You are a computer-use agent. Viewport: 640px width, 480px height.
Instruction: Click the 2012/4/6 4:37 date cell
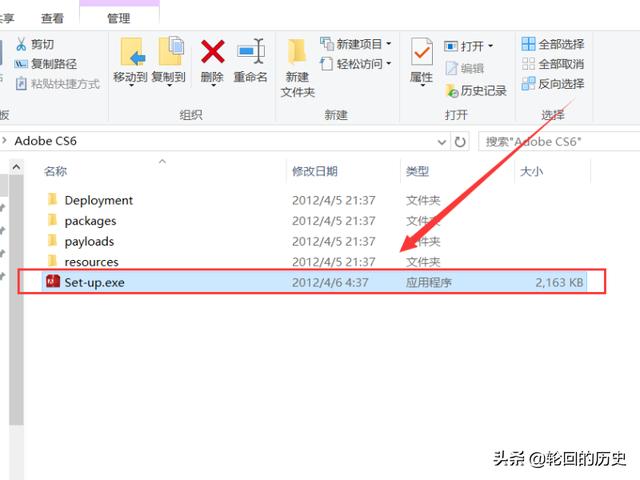[x=330, y=282]
